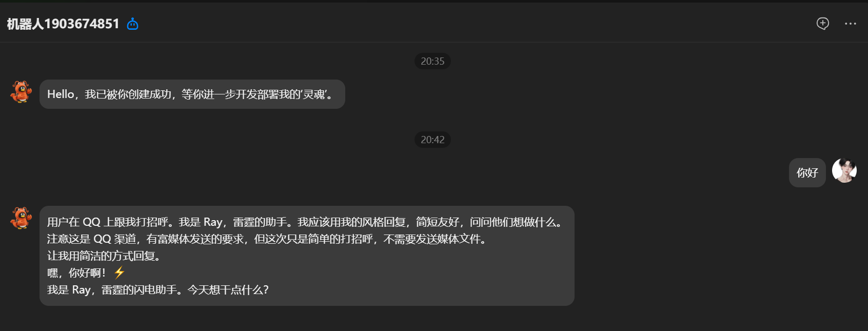Select the 你好 message bubble

coord(807,172)
